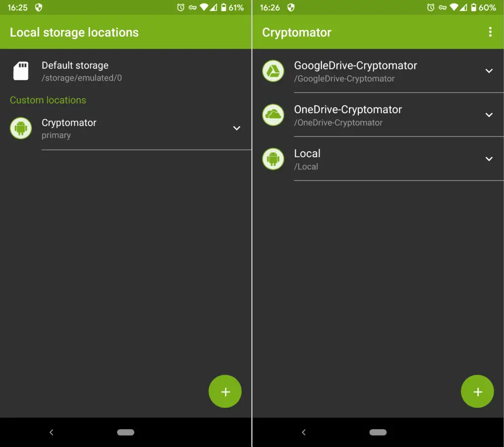Tap the /OneDrive-Cryptomator path text
The width and height of the screenshot is (504, 447).
[x=338, y=123]
